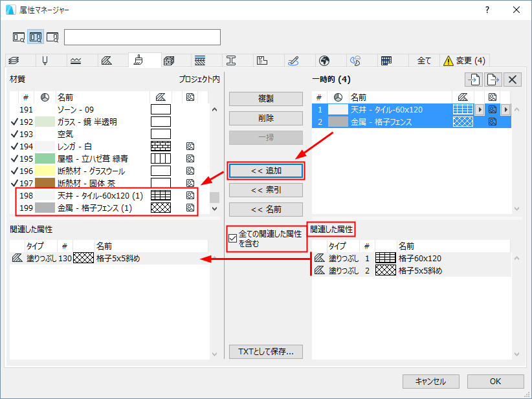Viewport: 532px width, 399px height.
Task: Select row 191 ゾーン - 09
Action: click(x=109, y=110)
